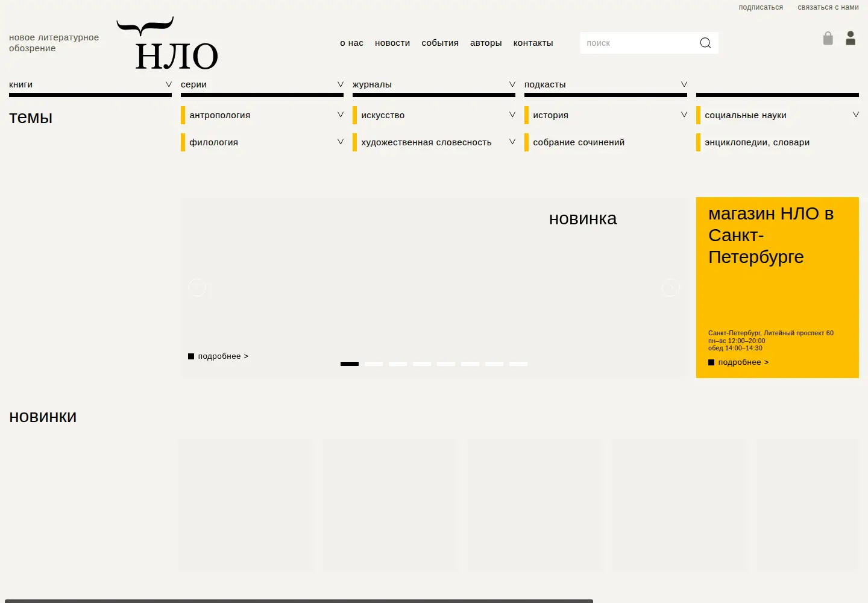
Task: Expand the журналы dropdown
Action: coord(512,84)
